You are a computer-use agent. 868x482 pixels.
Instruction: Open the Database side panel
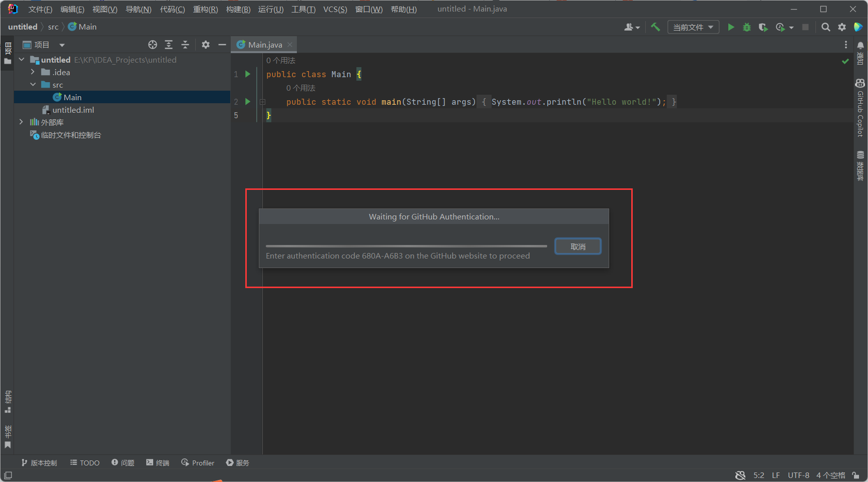point(860,165)
